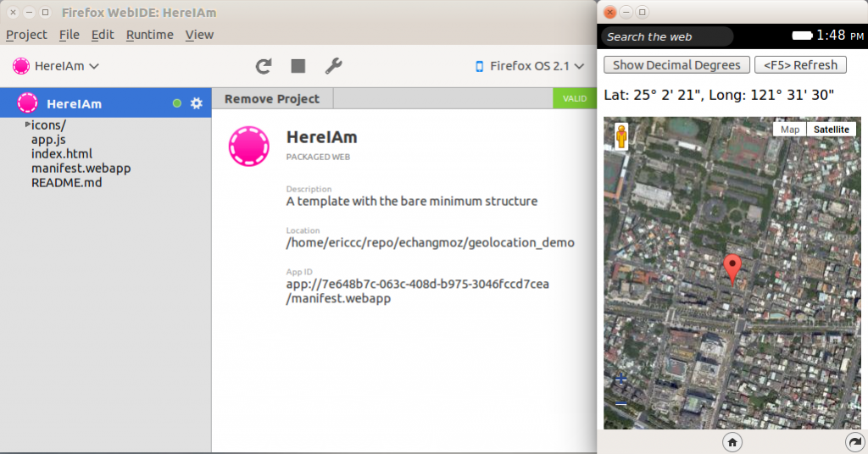Open project settings gear next to HereIAm
The width and height of the screenshot is (868, 454).
coord(197,103)
